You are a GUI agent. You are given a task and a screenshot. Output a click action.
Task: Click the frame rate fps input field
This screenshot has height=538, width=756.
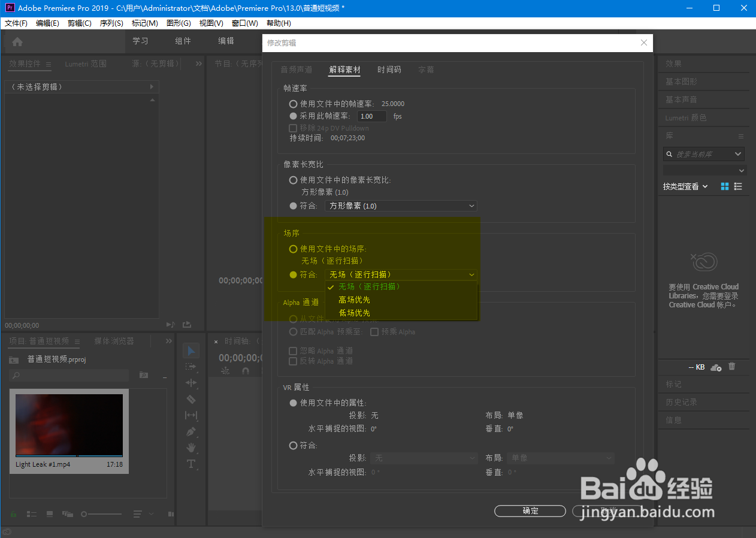(x=372, y=116)
